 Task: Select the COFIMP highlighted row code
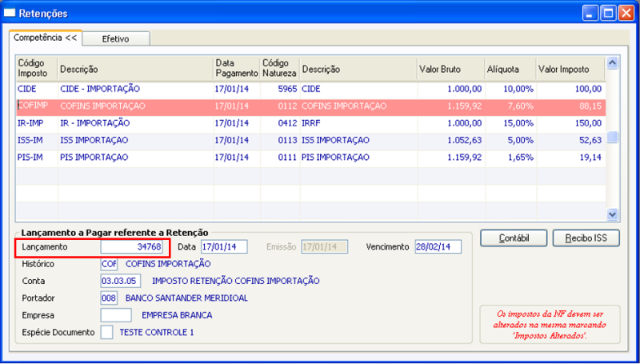[37, 106]
